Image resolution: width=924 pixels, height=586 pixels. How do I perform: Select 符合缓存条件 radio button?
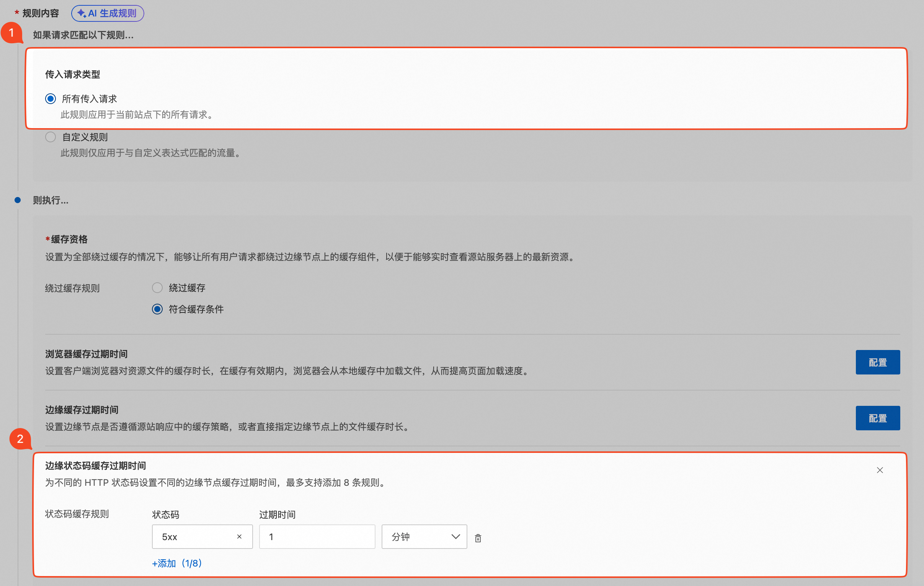point(157,309)
